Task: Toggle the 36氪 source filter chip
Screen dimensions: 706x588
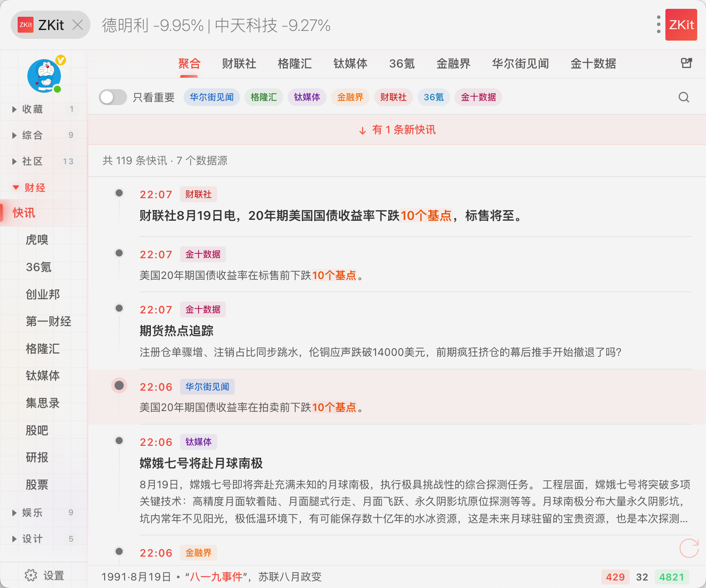Action: click(x=434, y=97)
